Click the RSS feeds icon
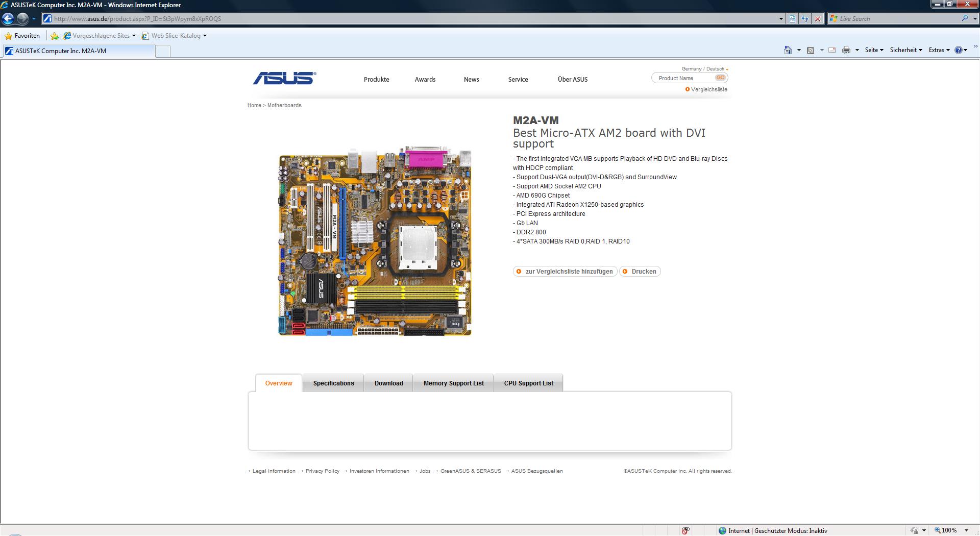The image size is (980, 536). click(811, 50)
